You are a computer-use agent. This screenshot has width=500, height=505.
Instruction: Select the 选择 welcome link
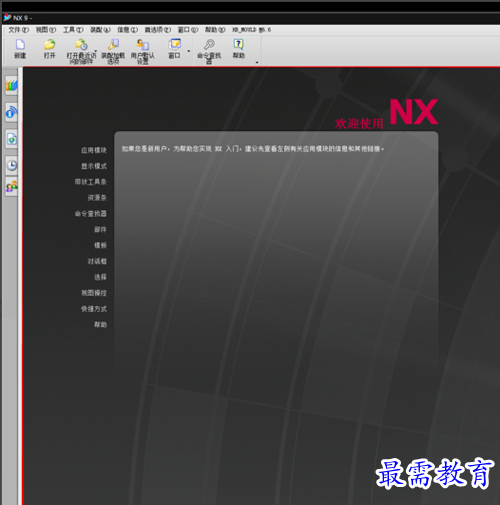point(100,277)
